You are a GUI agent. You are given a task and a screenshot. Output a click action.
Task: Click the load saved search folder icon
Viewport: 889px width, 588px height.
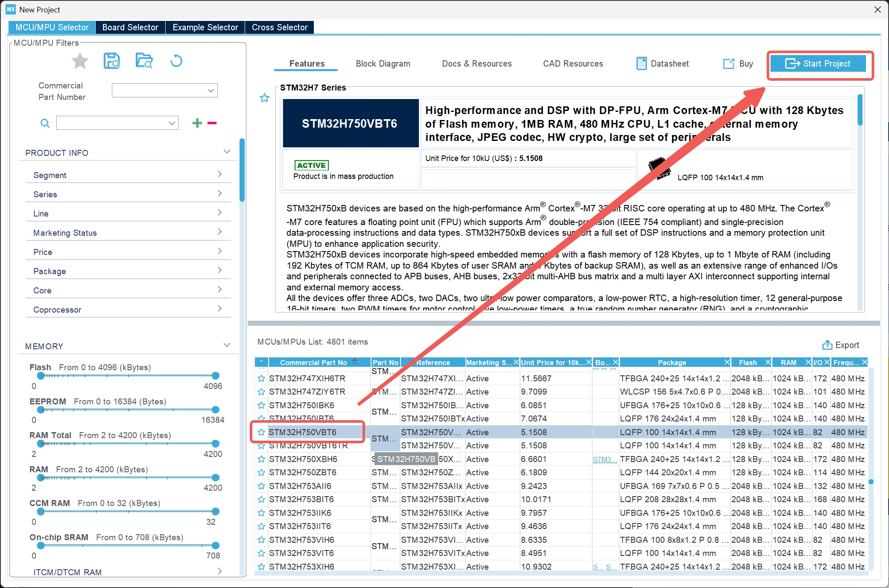coord(144,61)
